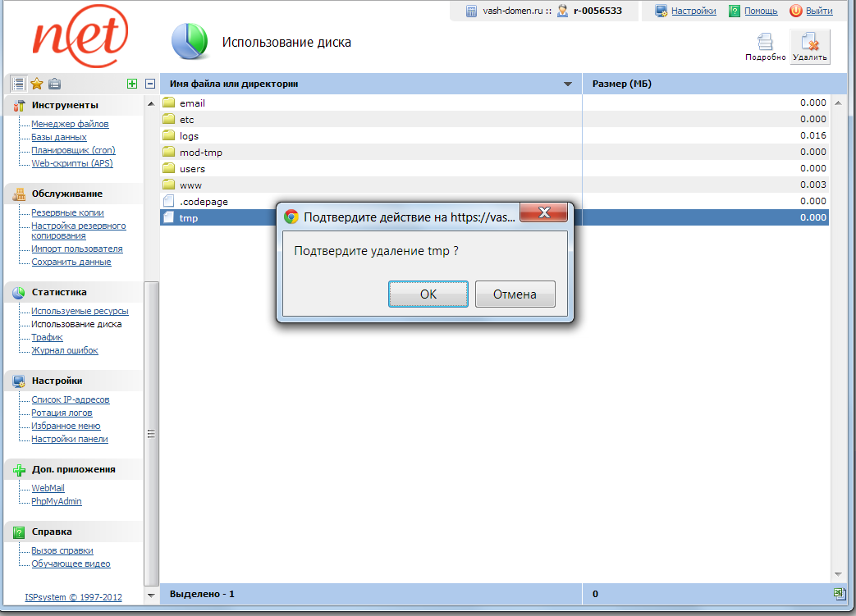Select the list view menu icon

pos(19,84)
